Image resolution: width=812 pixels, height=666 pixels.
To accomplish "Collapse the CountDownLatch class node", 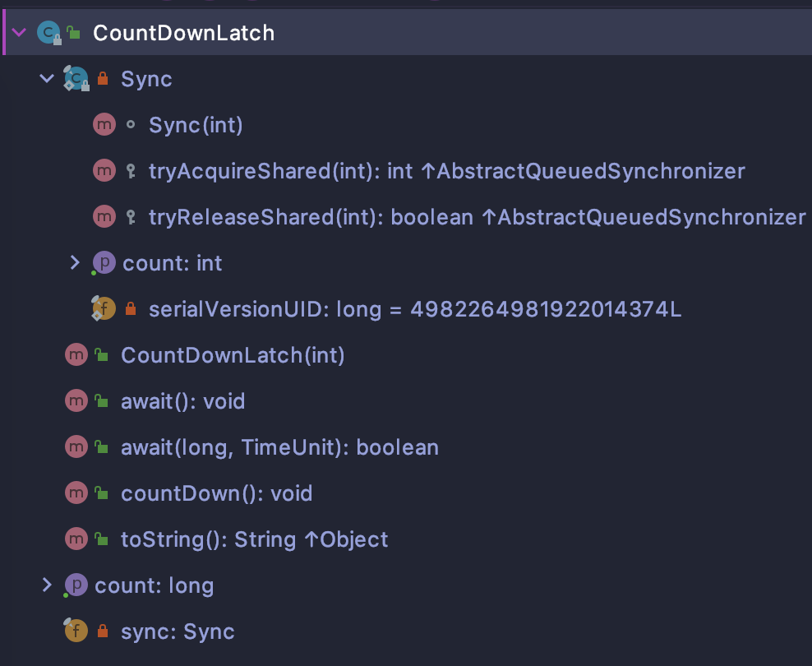I will 19,33.
